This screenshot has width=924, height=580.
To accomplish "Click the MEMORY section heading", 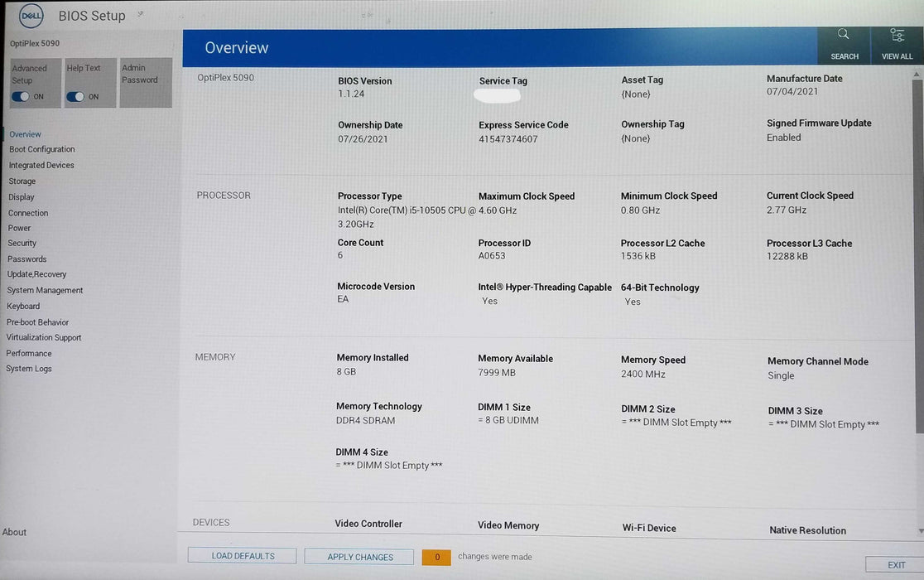I will click(215, 356).
